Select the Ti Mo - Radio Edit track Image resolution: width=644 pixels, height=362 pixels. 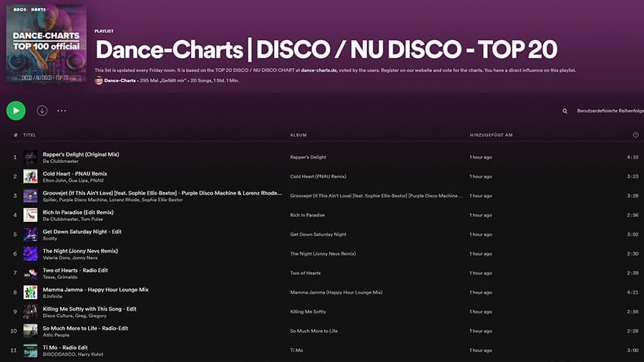coord(65,347)
